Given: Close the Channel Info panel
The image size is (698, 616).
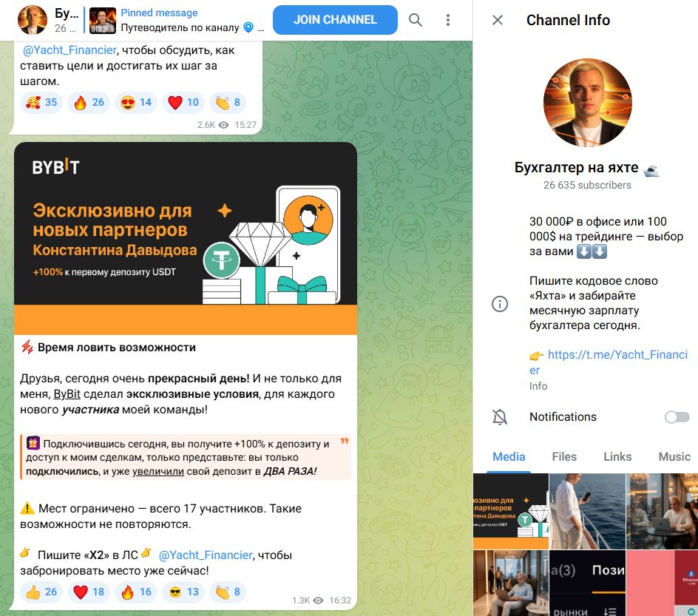Looking at the screenshot, I should pyautogui.click(x=498, y=20).
